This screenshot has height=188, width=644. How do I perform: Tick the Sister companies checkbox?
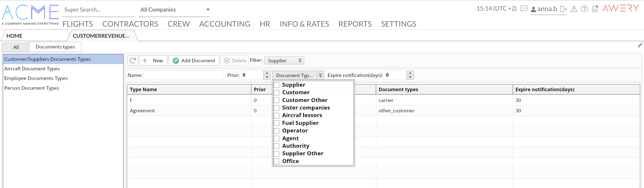point(276,108)
